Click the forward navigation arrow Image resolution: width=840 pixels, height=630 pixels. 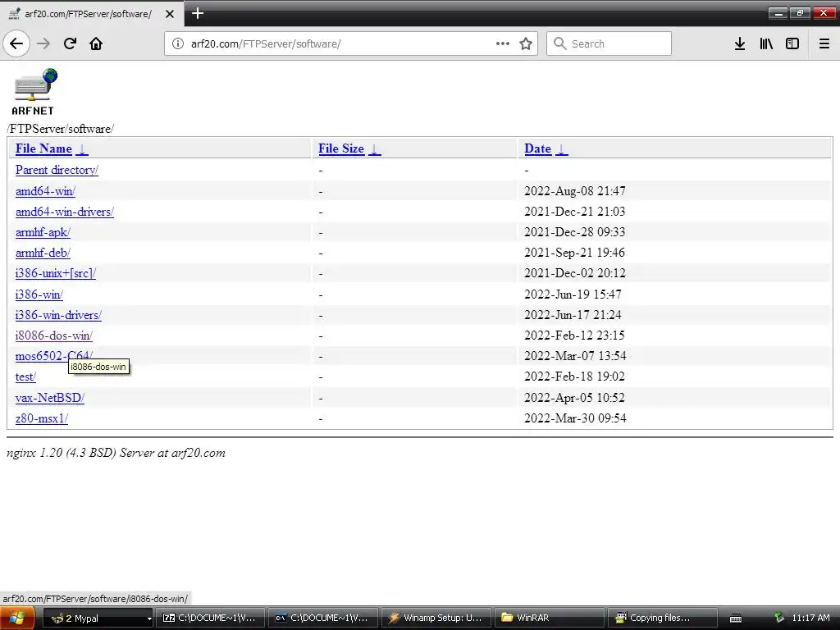[x=43, y=43]
